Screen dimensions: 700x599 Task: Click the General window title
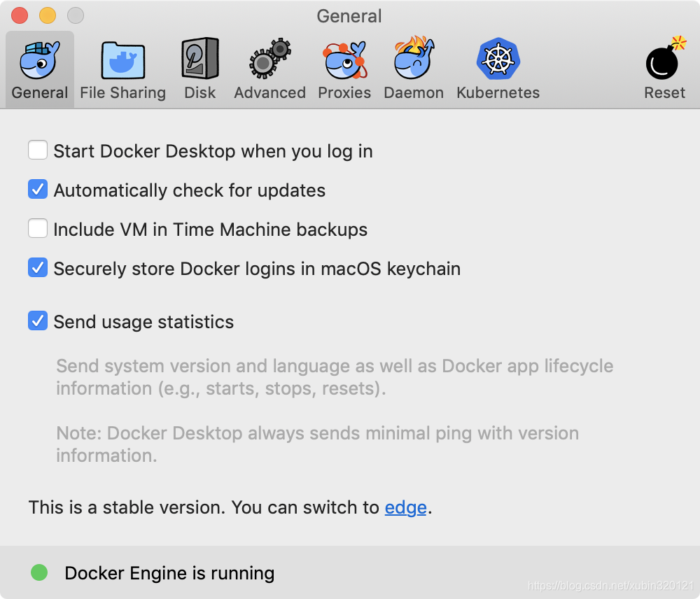pyautogui.click(x=349, y=16)
